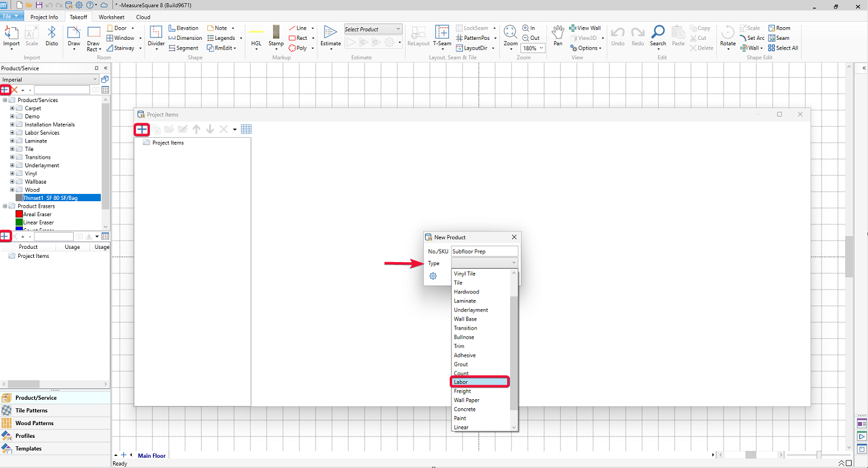
Task: Click the Zoom Out button
Action: click(531, 38)
